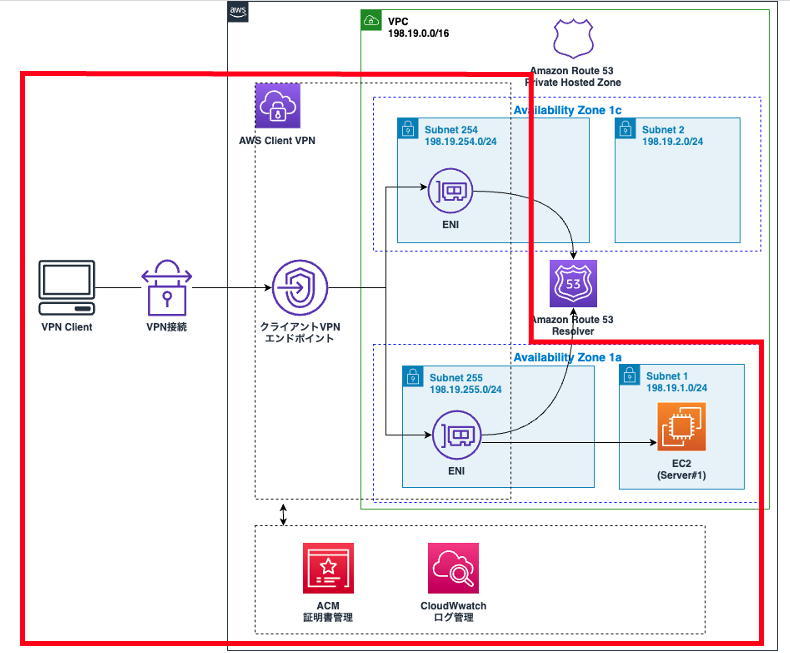Click the "VPN Client" label
Viewport: 790px width, 653px height.
(67, 327)
